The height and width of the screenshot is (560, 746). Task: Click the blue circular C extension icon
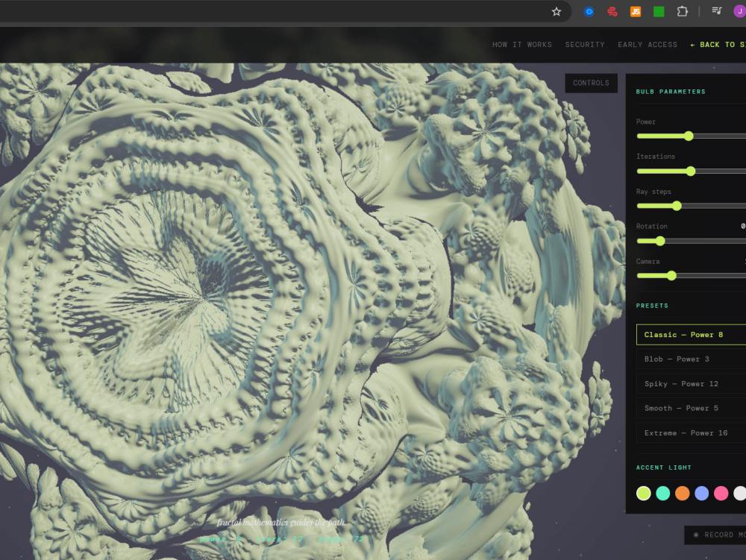tap(589, 11)
